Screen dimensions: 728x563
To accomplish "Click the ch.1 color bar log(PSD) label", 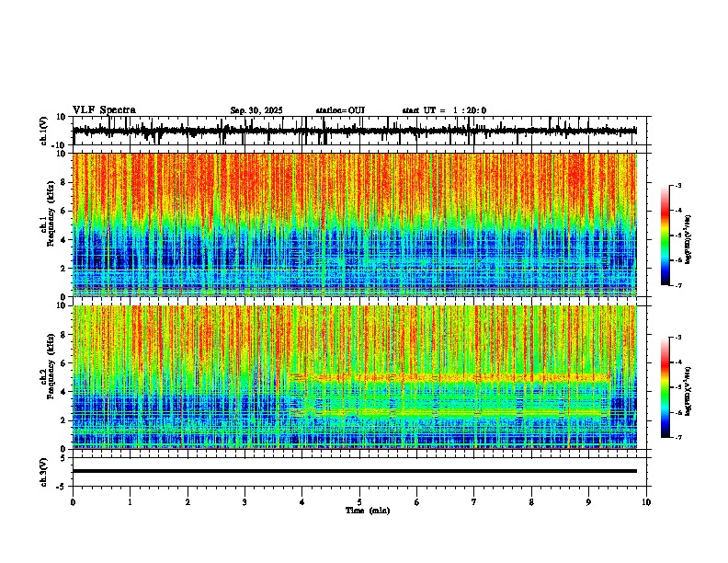I will coord(688,240).
